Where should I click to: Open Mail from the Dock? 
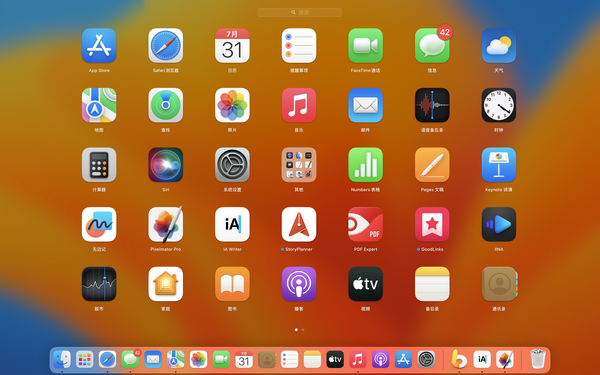point(153,359)
